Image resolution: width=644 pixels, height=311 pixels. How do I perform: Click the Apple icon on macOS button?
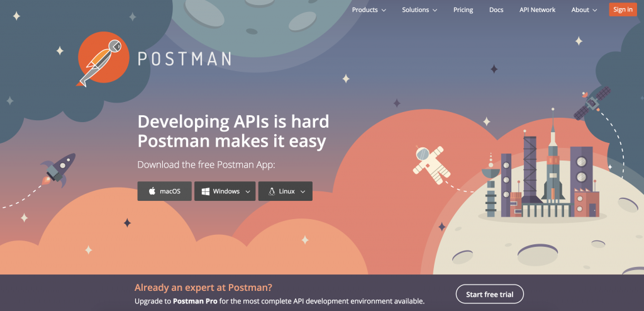[152, 191]
